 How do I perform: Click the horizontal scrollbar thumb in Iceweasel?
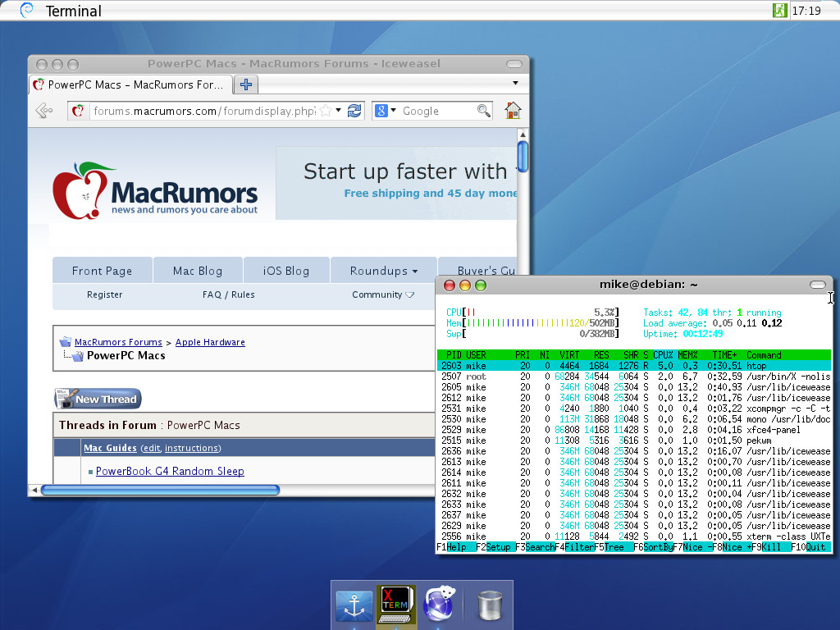coord(160,490)
